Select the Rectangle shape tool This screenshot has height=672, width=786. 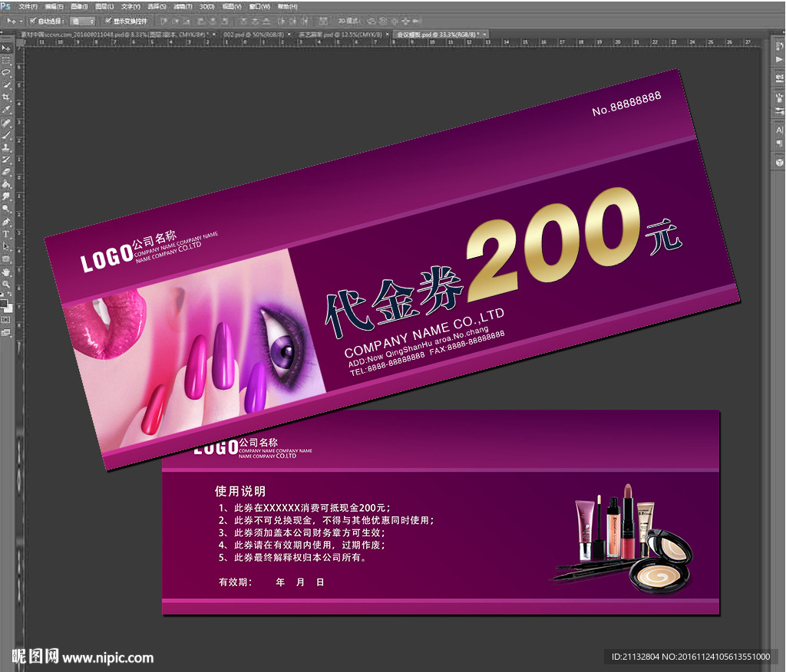(x=6, y=259)
